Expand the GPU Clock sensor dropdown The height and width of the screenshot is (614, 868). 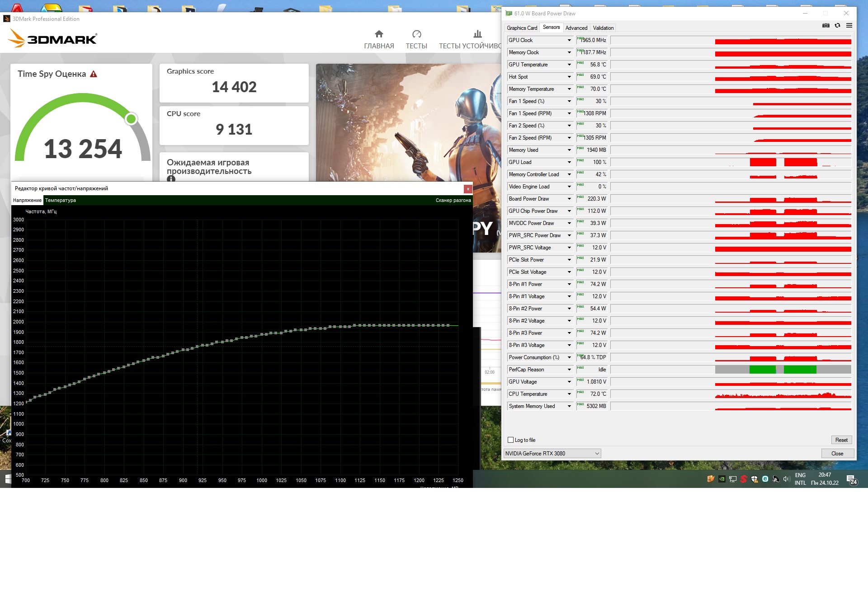[x=569, y=40]
